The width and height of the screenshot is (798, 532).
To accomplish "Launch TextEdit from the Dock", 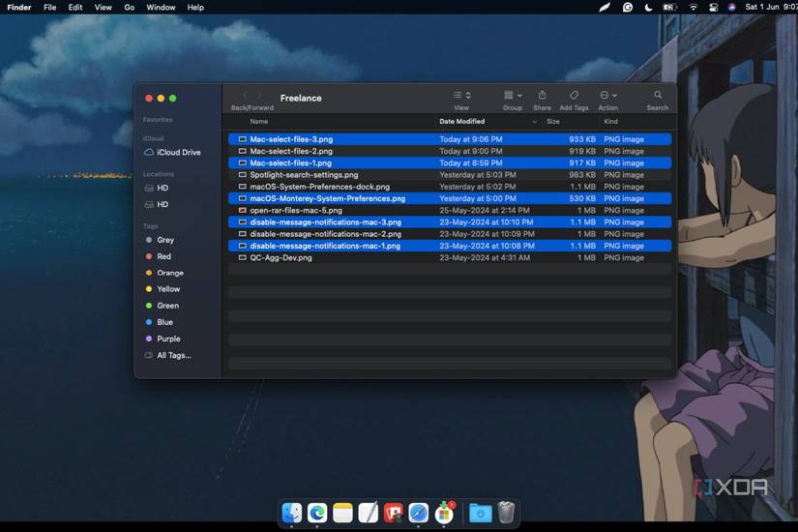I will coord(368,513).
